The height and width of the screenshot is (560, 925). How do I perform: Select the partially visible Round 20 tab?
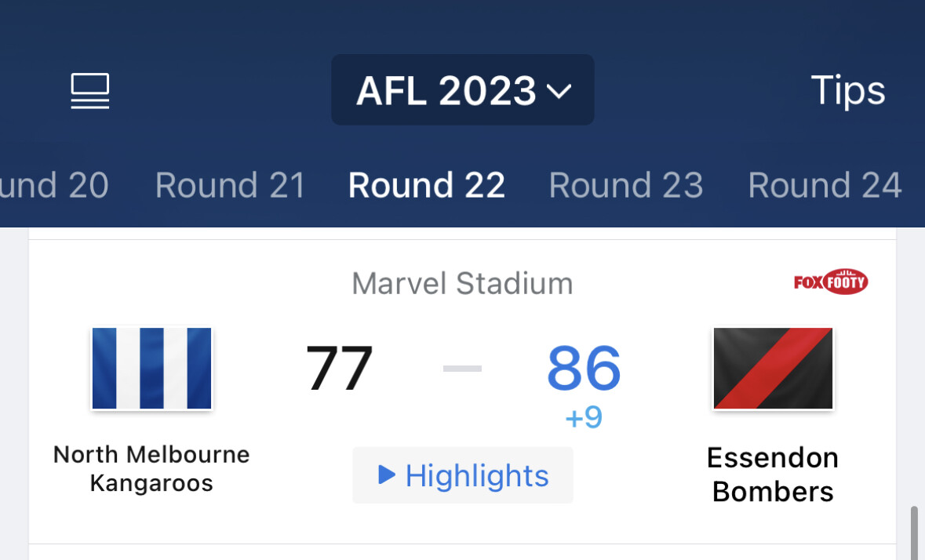tap(54, 185)
